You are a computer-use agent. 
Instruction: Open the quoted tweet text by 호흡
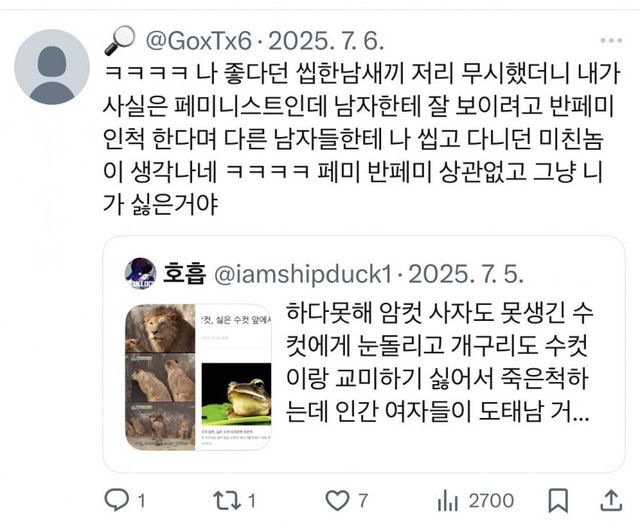coord(439,363)
